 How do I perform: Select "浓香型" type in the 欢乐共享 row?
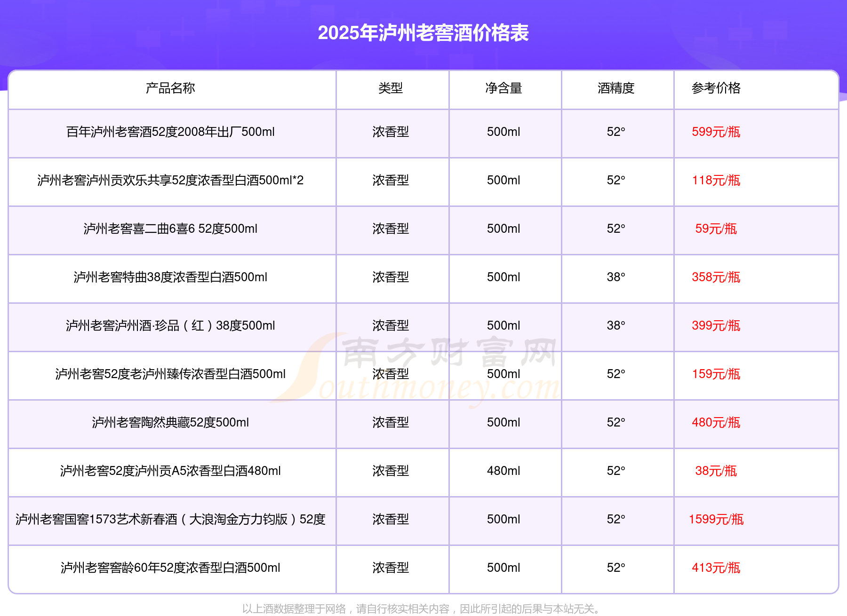(x=391, y=180)
